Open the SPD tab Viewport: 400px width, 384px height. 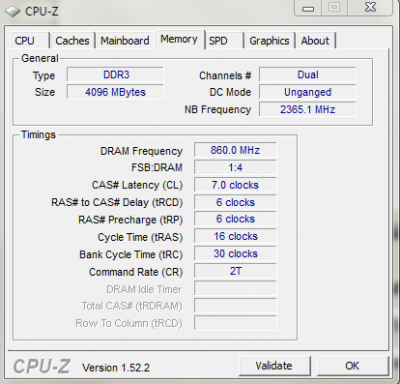[224, 41]
